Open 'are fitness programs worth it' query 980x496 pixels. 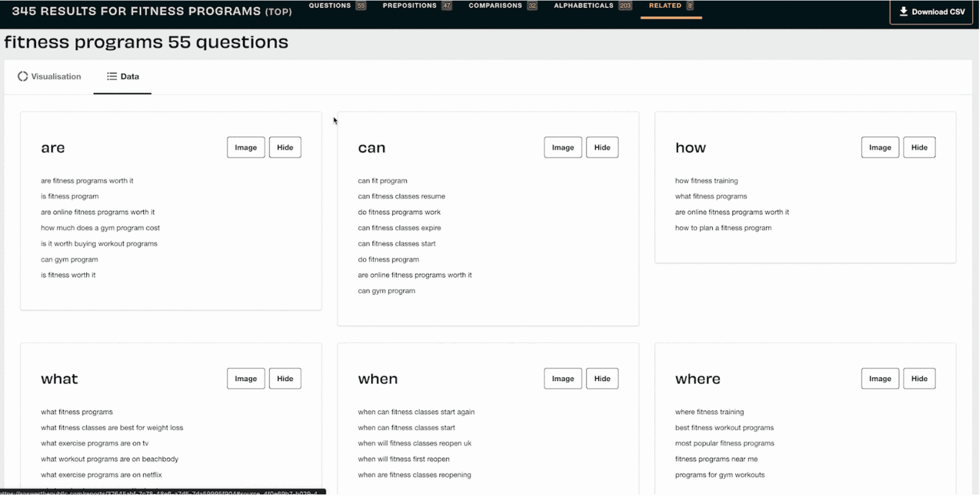[x=87, y=181]
